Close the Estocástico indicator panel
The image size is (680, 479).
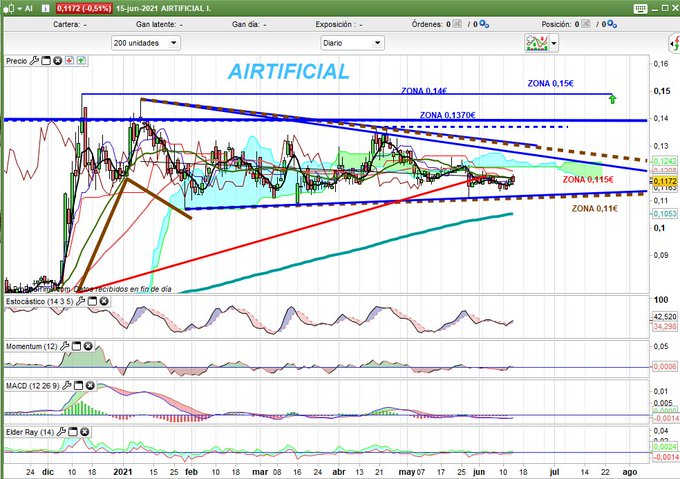click(x=104, y=301)
